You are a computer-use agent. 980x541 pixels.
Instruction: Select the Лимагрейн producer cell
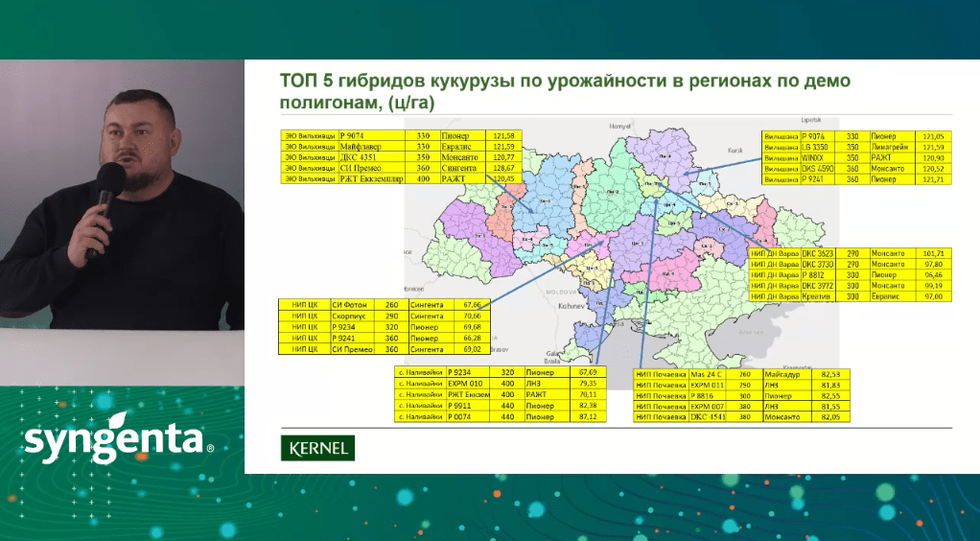click(892, 147)
